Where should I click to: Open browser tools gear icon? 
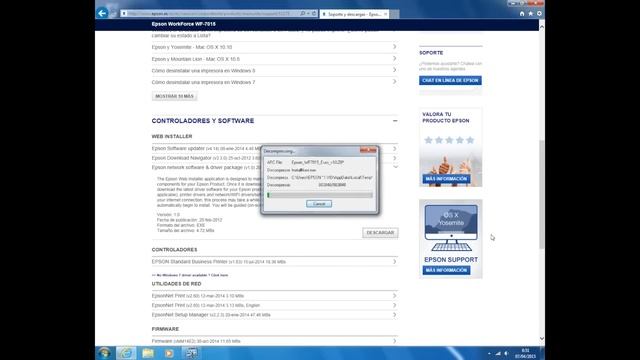click(x=539, y=13)
